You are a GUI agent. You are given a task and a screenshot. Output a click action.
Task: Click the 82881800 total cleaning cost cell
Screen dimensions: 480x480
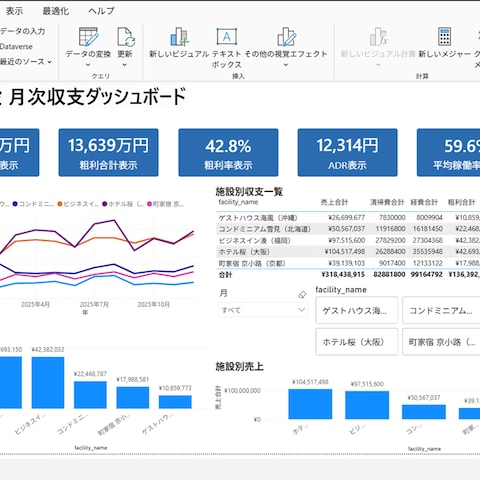click(x=389, y=274)
